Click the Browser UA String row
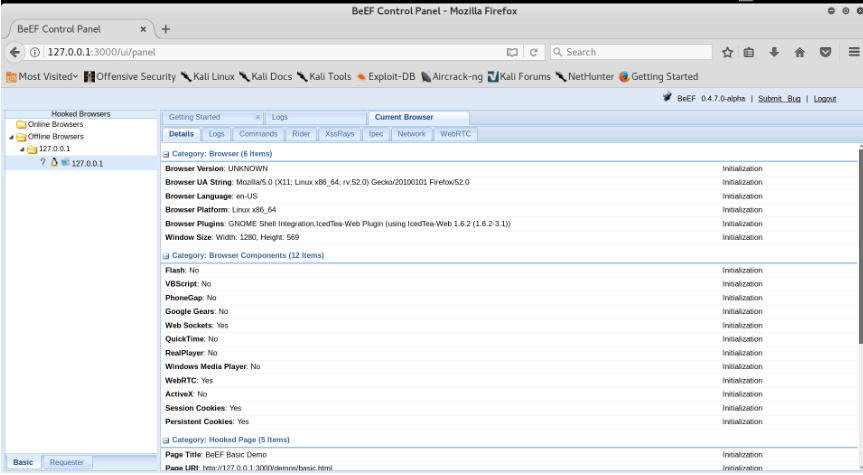The height and width of the screenshot is (475, 863). click(x=509, y=182)
